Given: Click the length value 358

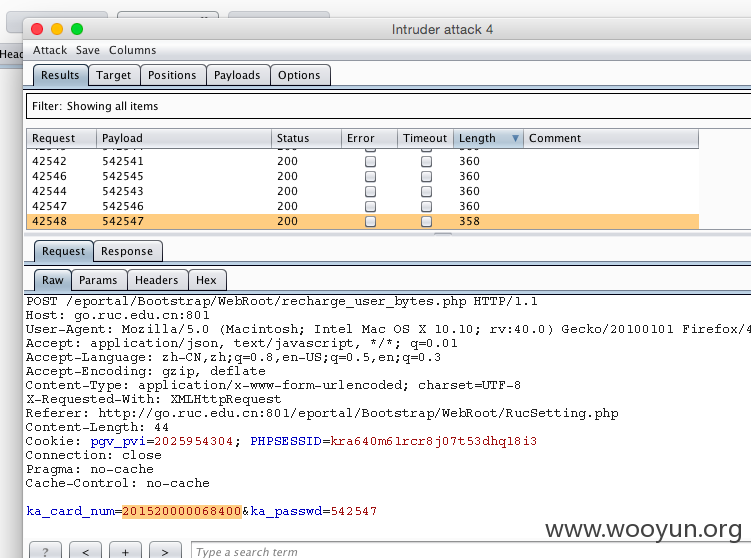Looking at the screenshot, I should click(x=469, y=221).
